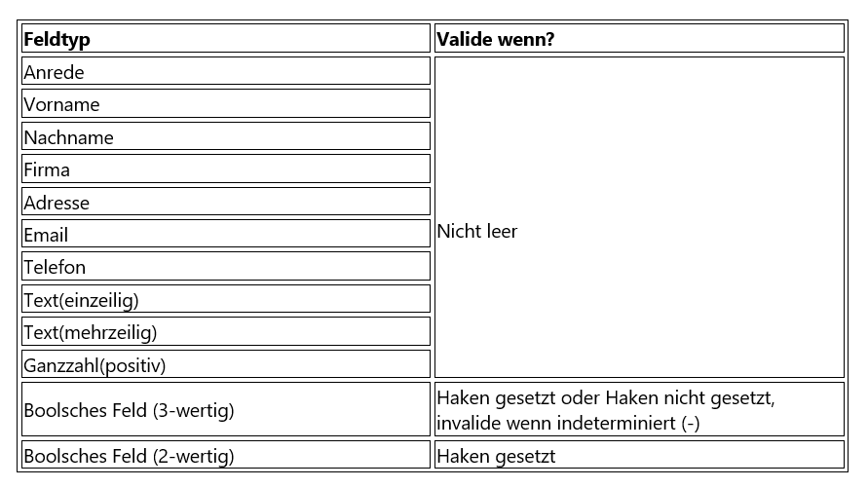Select the Email table cell
This screenshot has width=868, height=488.
tap(225, 235)
